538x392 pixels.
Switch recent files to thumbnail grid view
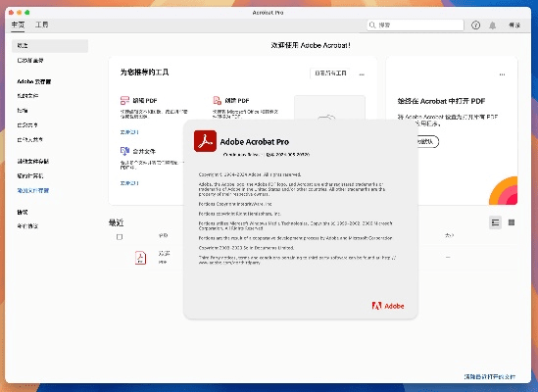[x=512, y=222]
